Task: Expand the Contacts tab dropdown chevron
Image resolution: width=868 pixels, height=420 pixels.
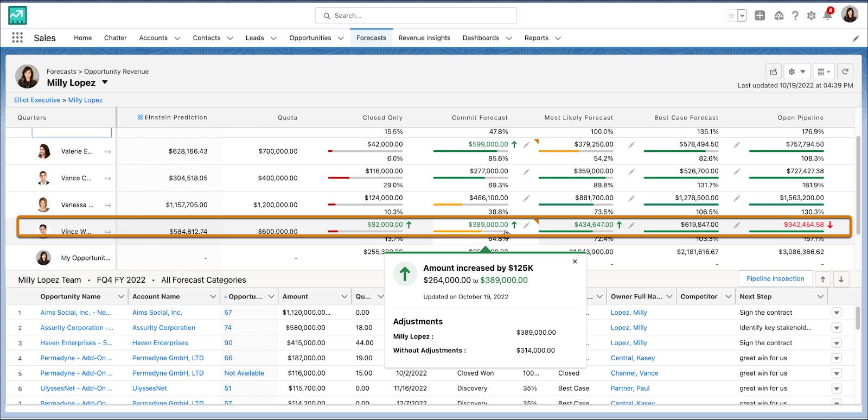Action: coord(230,38)
